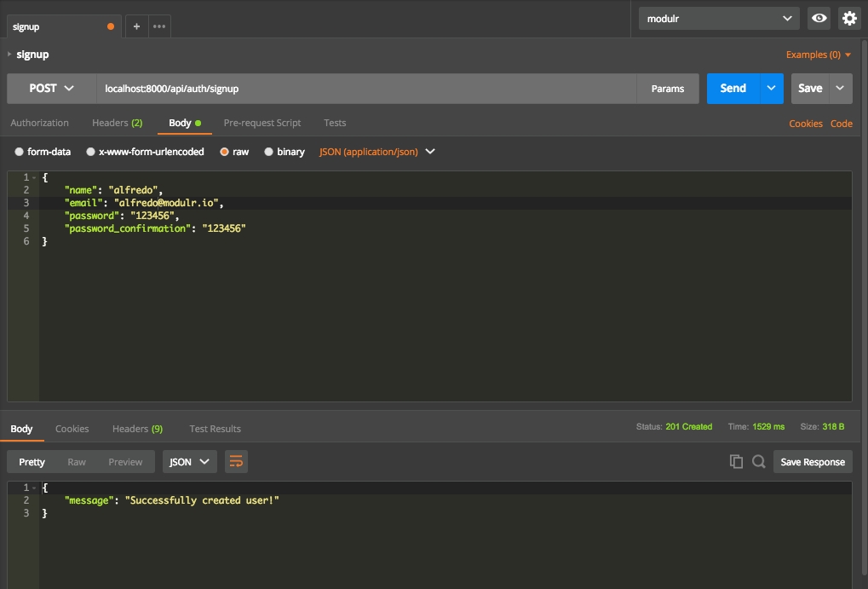Open the tab options three-dots icon
This screenshot has height=589, width=868.
[159, 26]
